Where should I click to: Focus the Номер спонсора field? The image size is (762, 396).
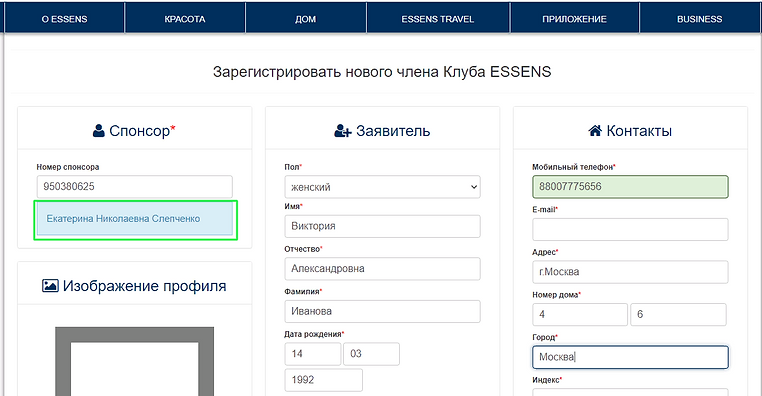[135, 187]
